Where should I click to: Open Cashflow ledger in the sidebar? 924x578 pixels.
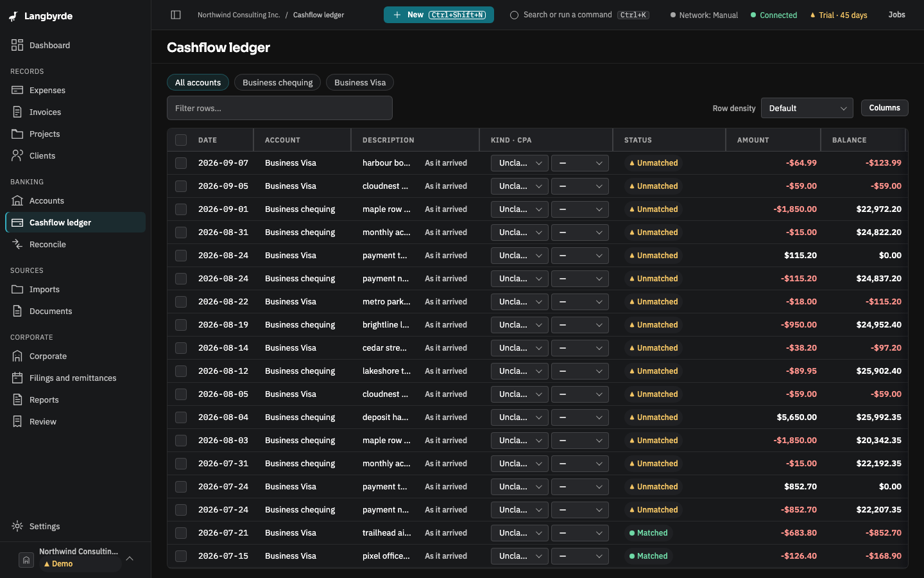coord(76,222)
